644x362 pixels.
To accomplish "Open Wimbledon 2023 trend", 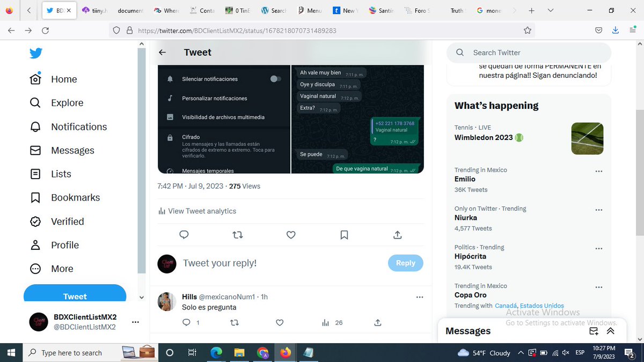I will (488, 137).
